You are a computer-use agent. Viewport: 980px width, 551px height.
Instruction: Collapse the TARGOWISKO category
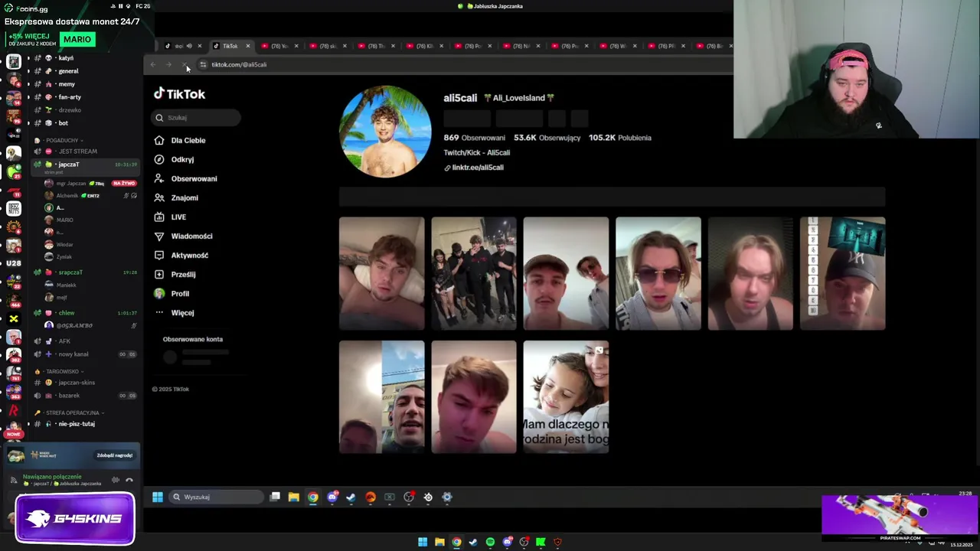click(63, 371)
